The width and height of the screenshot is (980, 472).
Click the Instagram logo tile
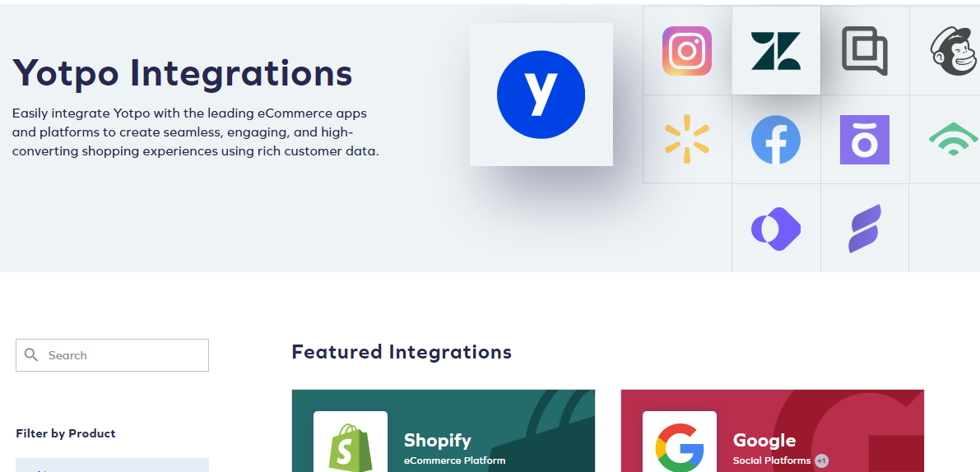[x=687, y=51]
